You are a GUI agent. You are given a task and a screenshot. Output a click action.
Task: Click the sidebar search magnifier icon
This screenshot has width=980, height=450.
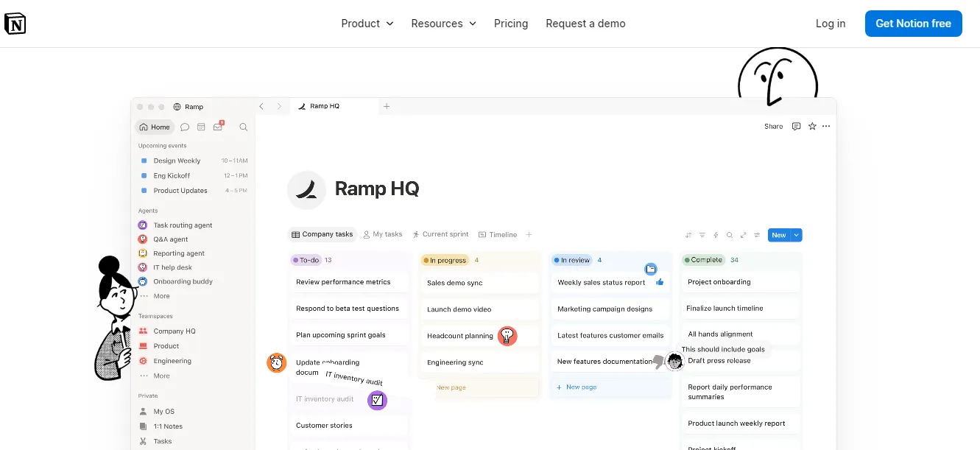tap(244, 127)
